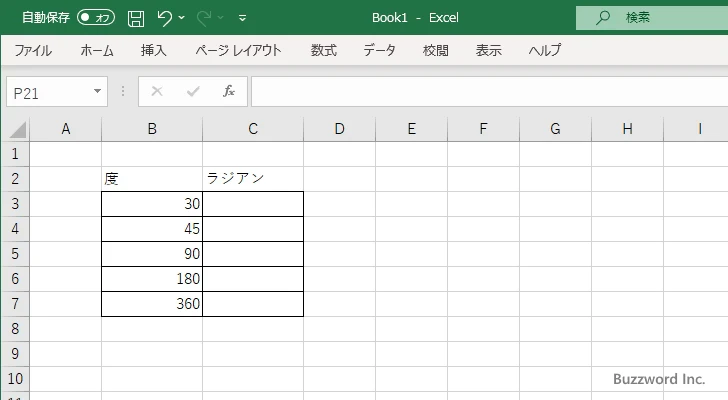Image resolution: width=728 pixels, height=400 pixels.
Task: Click the 検索 search box
Action: [x=652, y=18]
